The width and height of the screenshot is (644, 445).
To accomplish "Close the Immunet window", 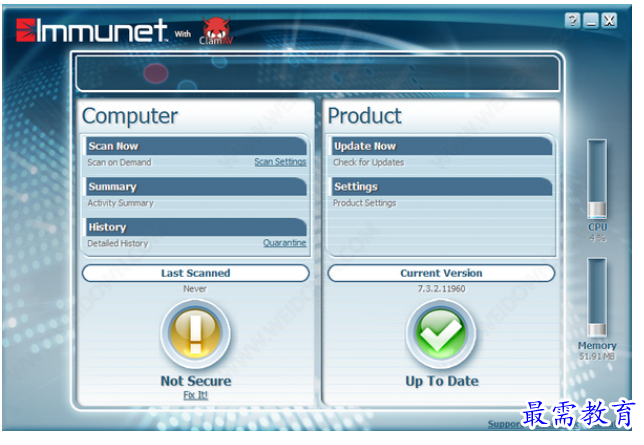I will point(609,20).
